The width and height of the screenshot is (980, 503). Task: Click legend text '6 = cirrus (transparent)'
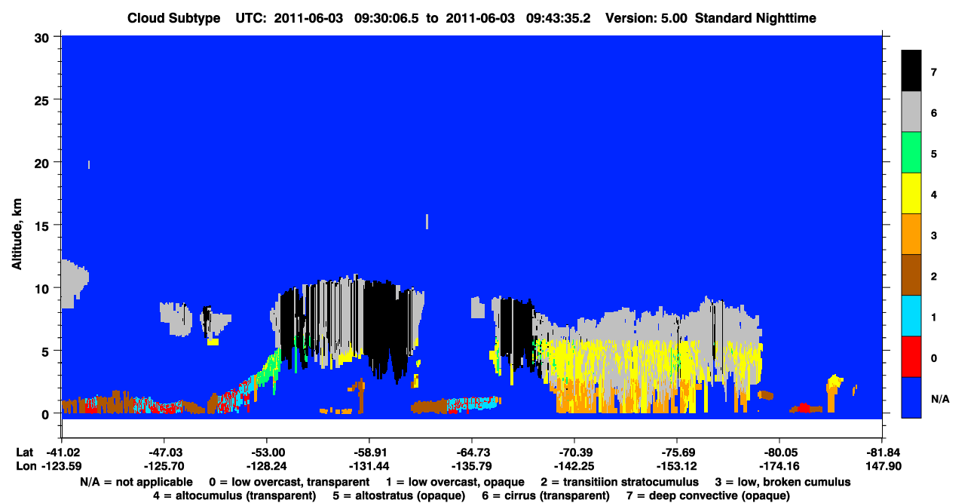(x=544, y=495)
